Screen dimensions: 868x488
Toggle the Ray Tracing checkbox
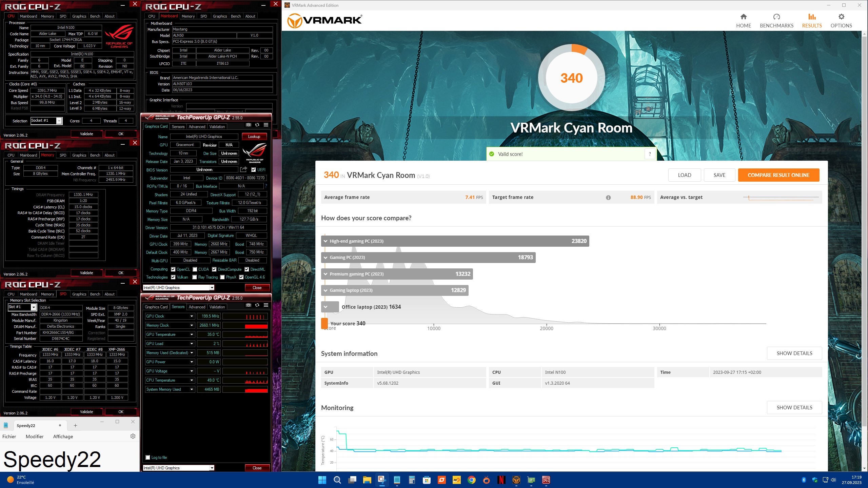pyautogui.click(x=195, y=277)
